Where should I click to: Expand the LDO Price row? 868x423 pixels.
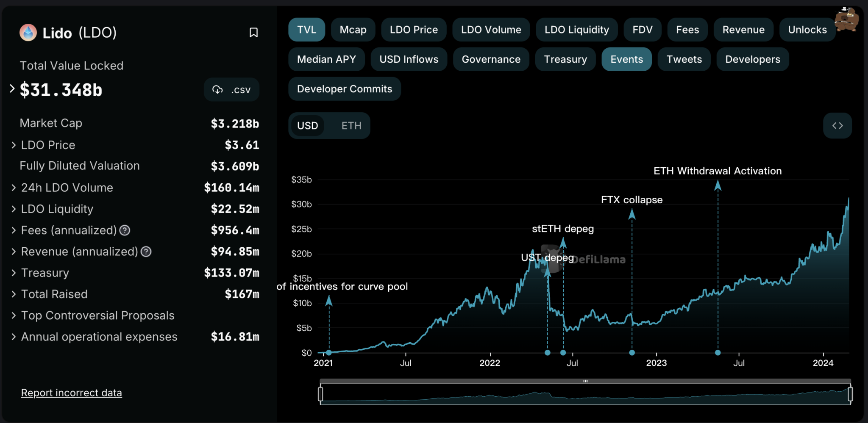point(14,145)
